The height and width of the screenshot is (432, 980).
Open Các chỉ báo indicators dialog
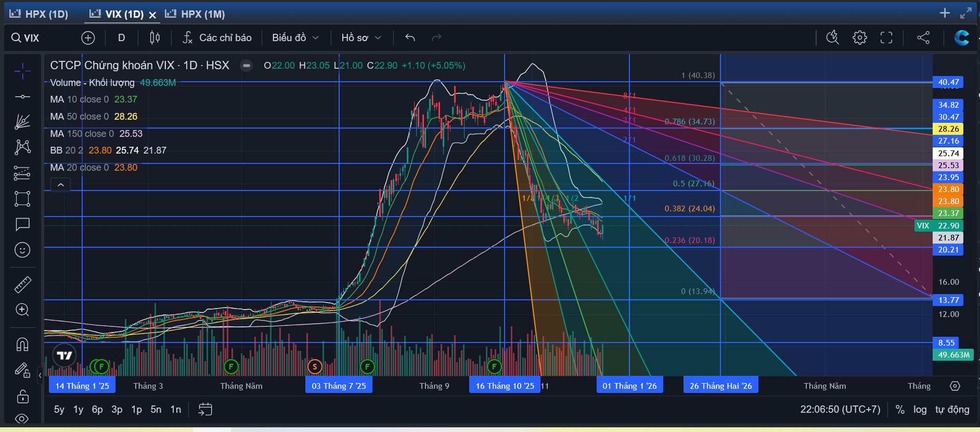click(x=217, y=37)
